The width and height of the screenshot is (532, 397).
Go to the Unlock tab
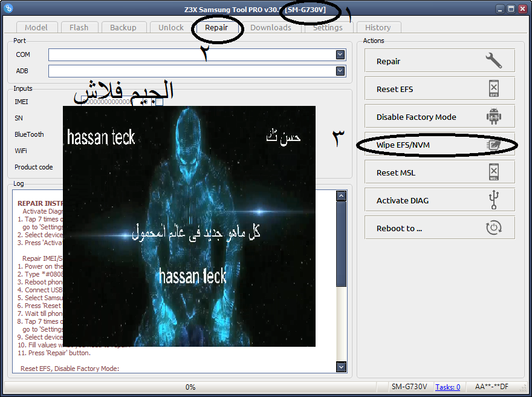(x=171, y=27)
